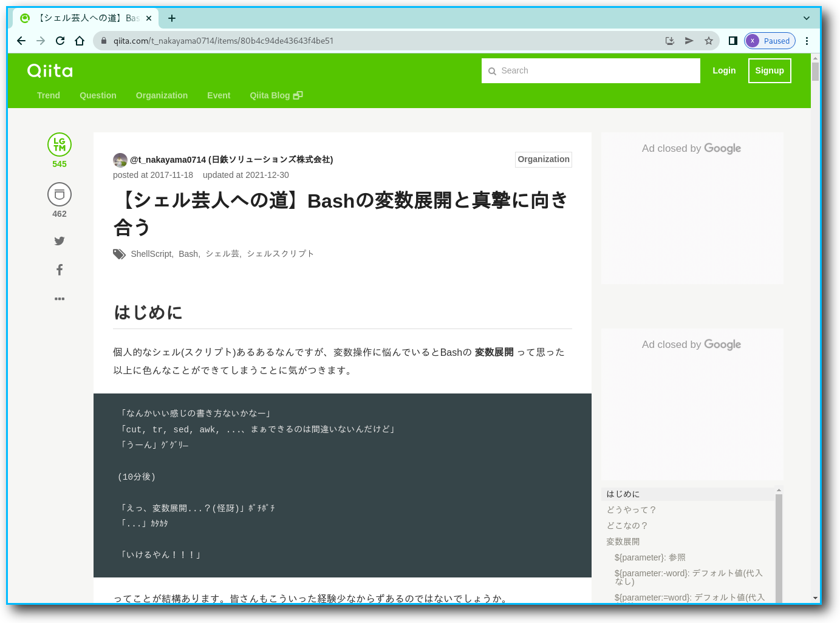Click the Login link
This screenshot has height=623, width=840.
click(724, 70)
